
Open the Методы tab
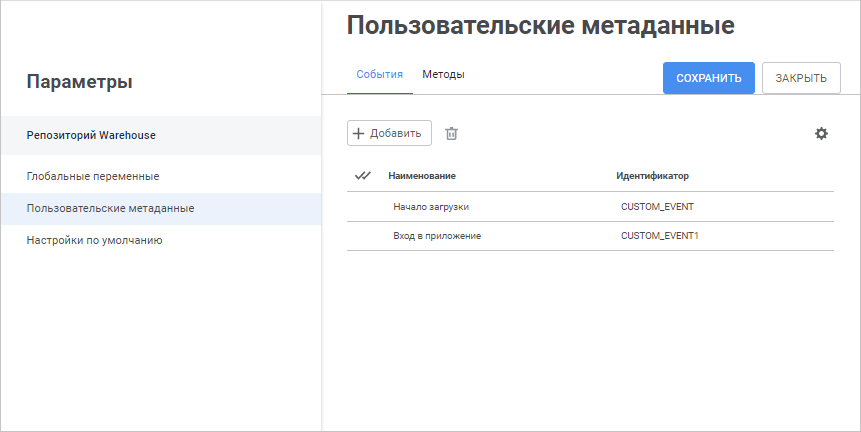tap(443, 74)
